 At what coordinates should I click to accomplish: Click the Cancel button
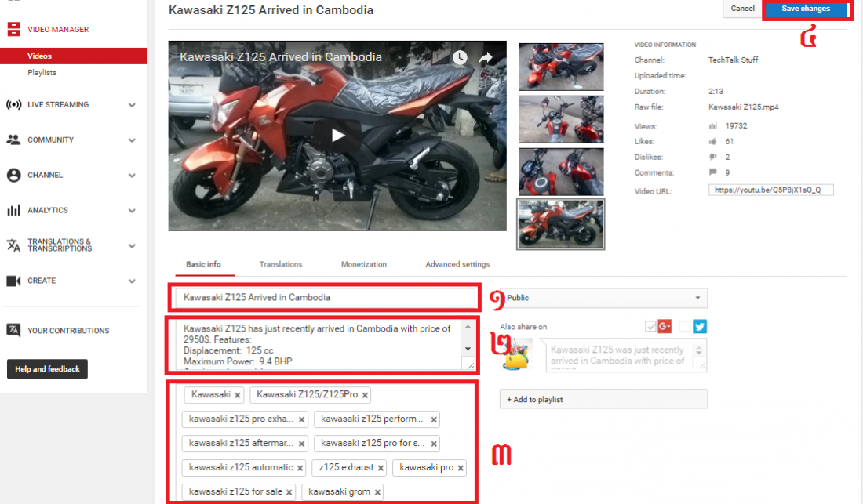click(742, 9)
